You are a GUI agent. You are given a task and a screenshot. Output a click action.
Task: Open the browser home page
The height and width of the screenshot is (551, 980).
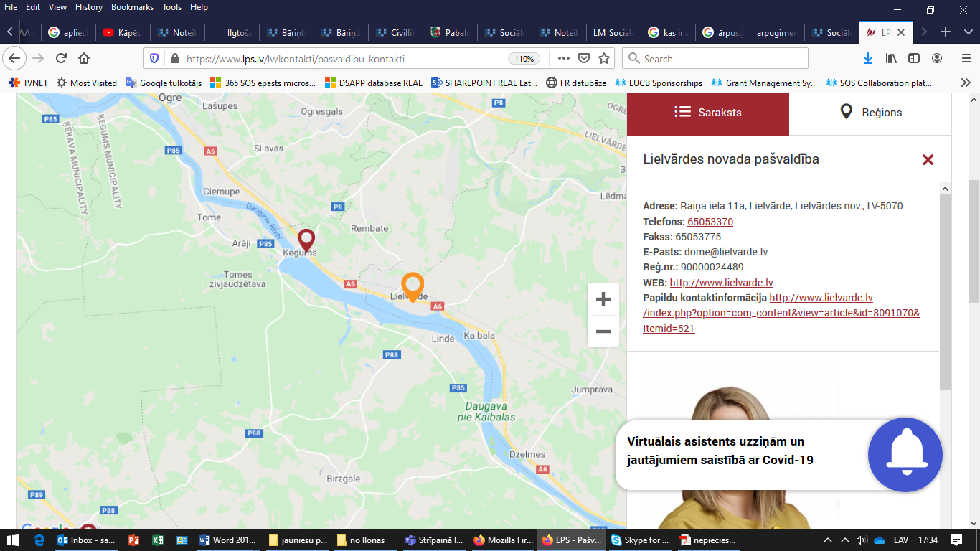pos(84,58)
